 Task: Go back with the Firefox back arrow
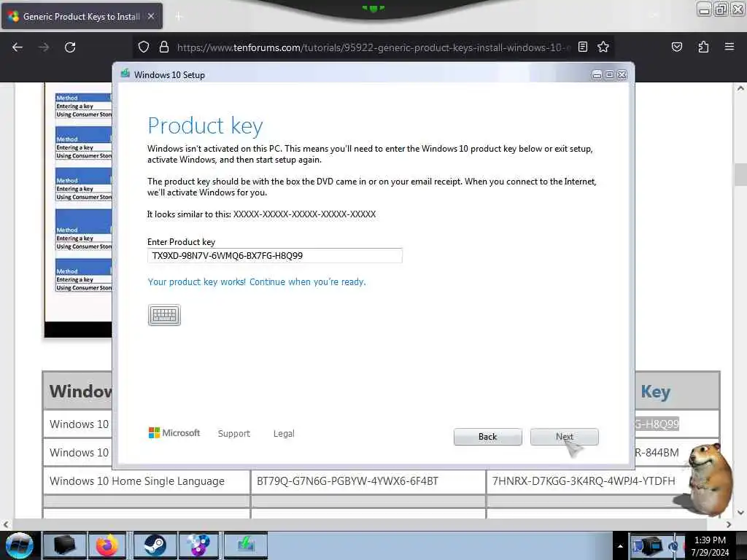[18, 47]
